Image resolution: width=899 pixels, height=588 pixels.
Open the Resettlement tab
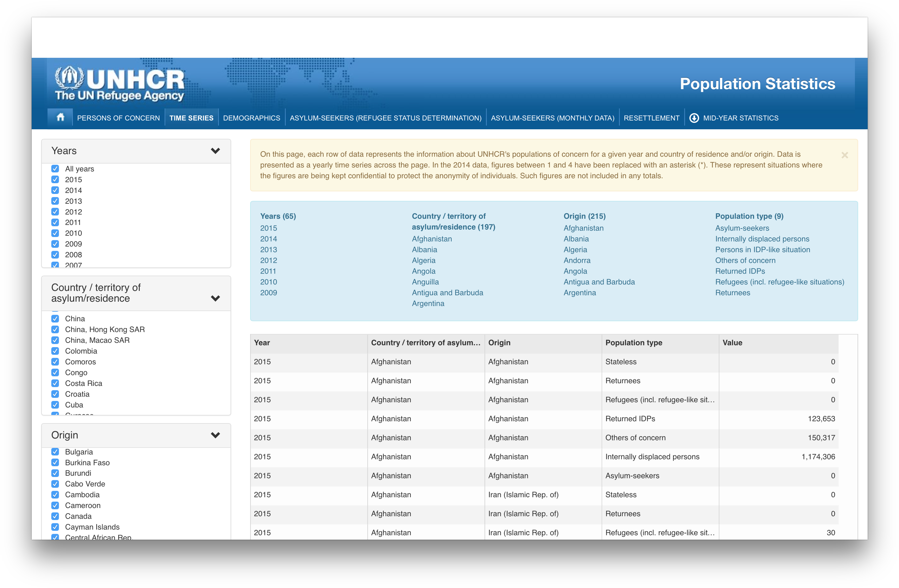point(651,118)
